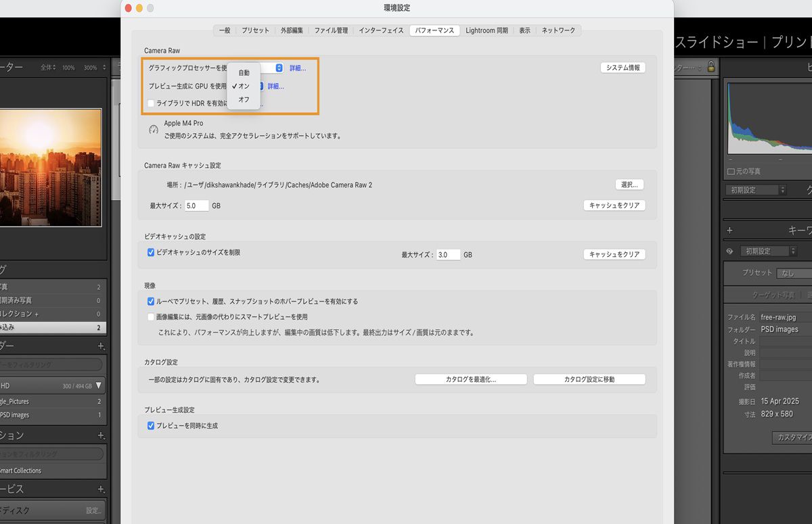Image resolution: width=812 pixels, height=524 pixels.
Task: Add a new keyword with the + icon
Action: [x=729, y=230]
